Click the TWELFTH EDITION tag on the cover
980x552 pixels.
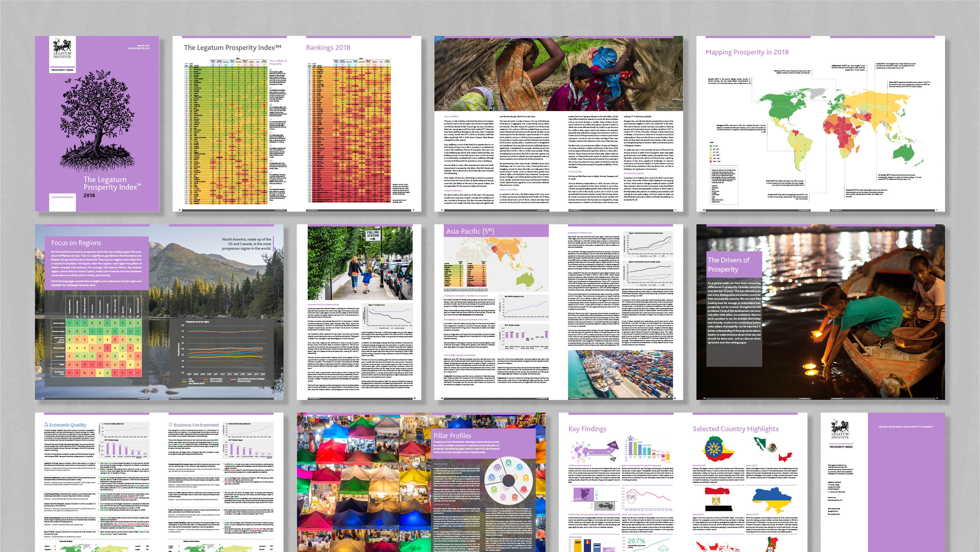(62, 197)
